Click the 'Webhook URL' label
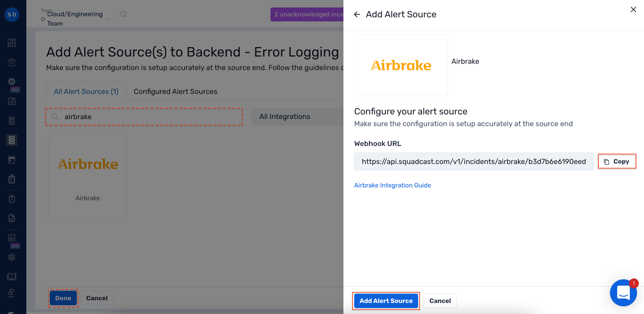Image resolution: width=644 pixels, height=314 pixels. tap(378, 144)
